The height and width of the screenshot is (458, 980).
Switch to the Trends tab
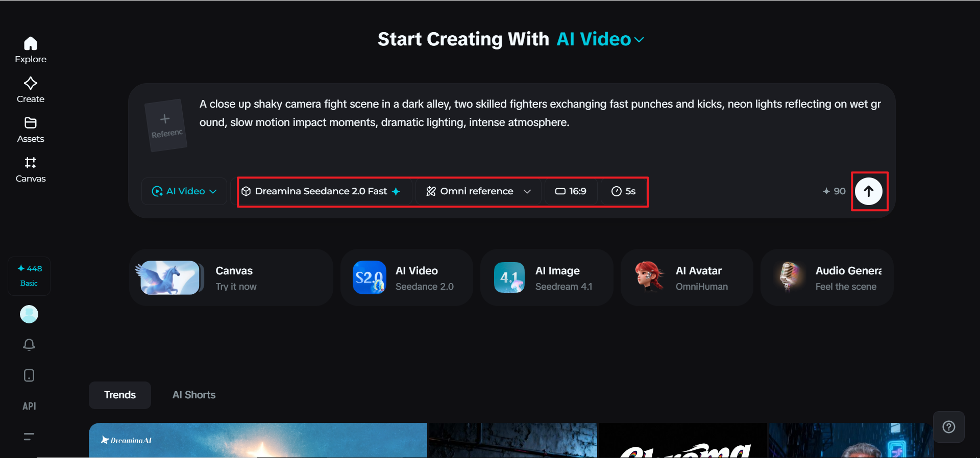click(120, 395)
